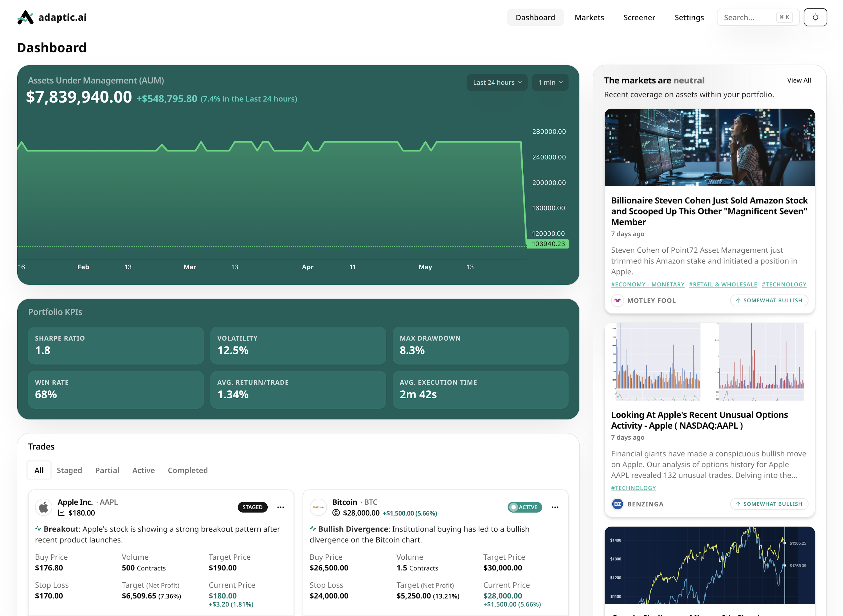Click the Apr label on chart axis
Viewport: 843px width, 616px height.
pos(308,267)
